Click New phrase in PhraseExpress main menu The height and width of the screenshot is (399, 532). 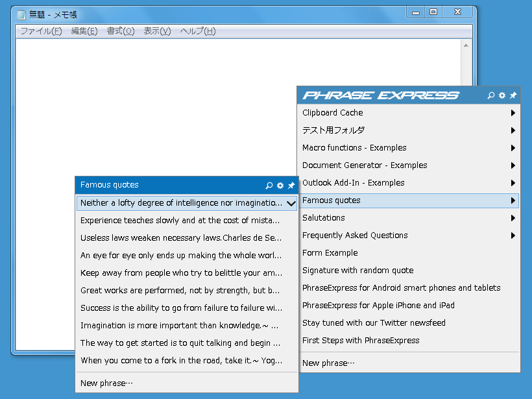(x=409, y=363)
